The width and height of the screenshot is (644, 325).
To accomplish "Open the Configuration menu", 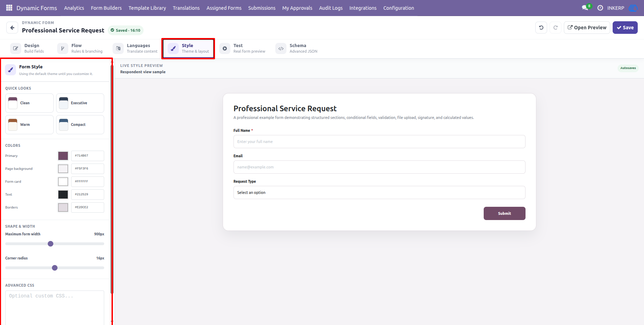I will coord(399,8).
